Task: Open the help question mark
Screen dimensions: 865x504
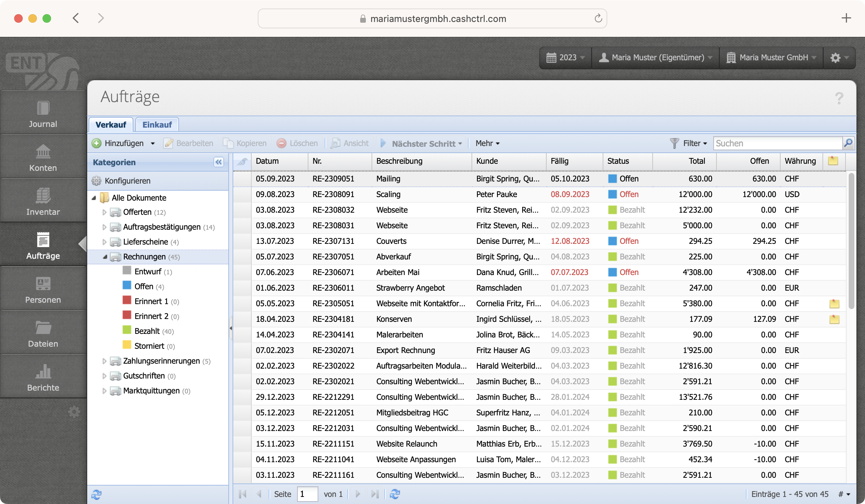Action: pyautogui.click(x=839, y=98)
